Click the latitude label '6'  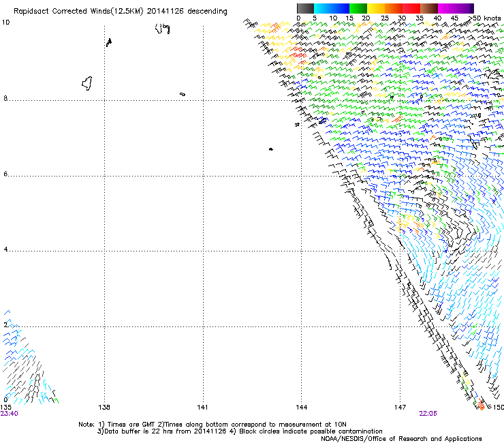5,174
